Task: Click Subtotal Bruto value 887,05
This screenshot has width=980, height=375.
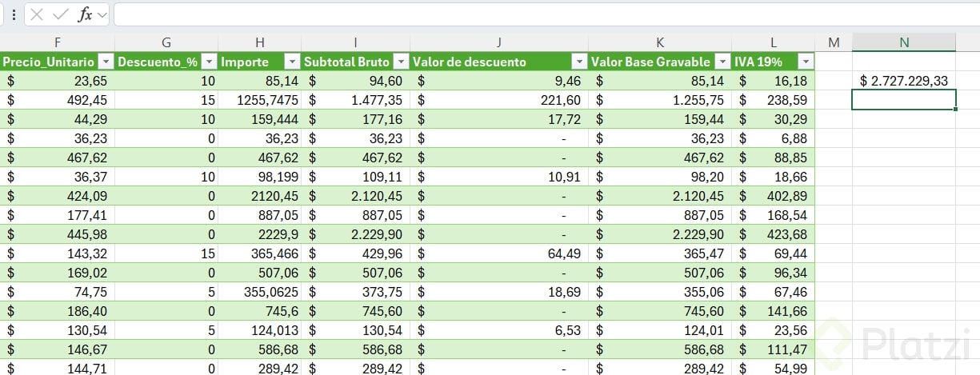Action: (x=382, y=215)
